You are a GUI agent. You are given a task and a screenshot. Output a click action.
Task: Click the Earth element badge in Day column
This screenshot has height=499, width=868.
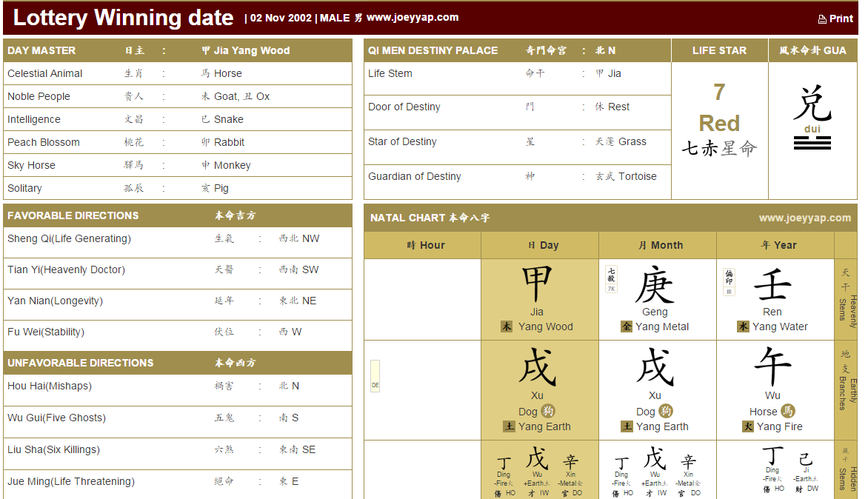click(509, 426)
